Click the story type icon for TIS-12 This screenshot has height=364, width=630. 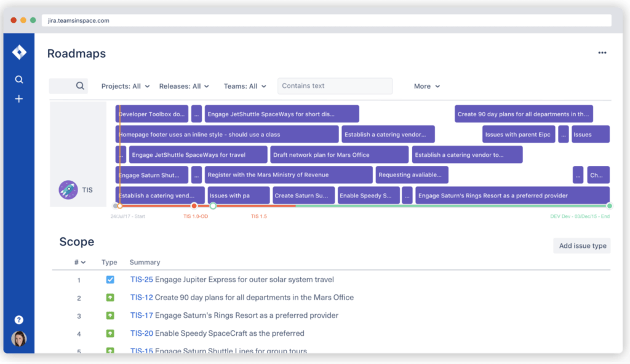coord(110,298)
